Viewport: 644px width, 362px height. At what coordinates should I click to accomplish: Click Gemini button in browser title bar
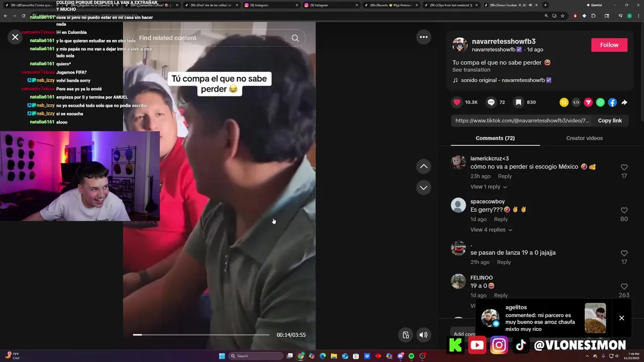click(x=594, y=5)
